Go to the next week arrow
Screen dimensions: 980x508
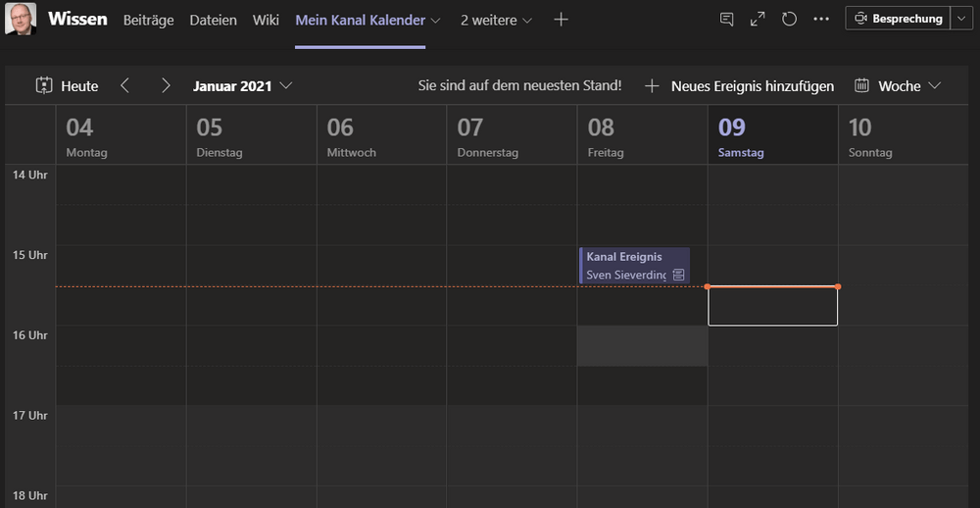[x=166, y=85]
